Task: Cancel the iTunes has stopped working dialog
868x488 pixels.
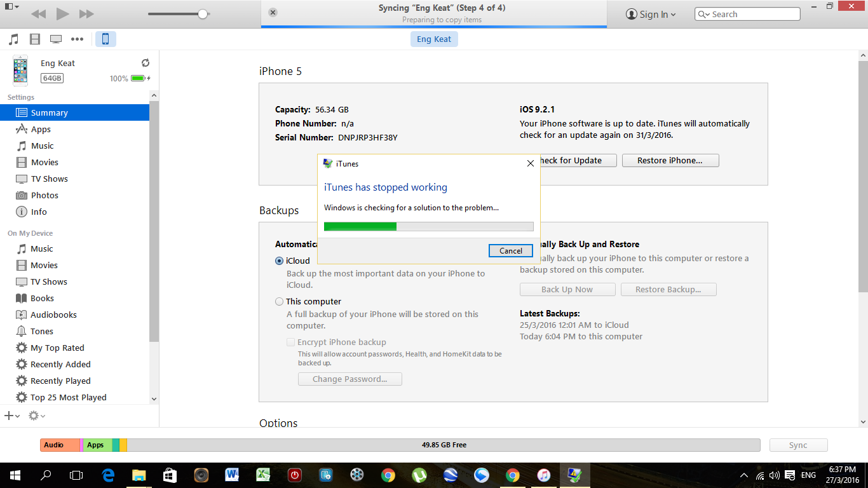Action: 511,250
